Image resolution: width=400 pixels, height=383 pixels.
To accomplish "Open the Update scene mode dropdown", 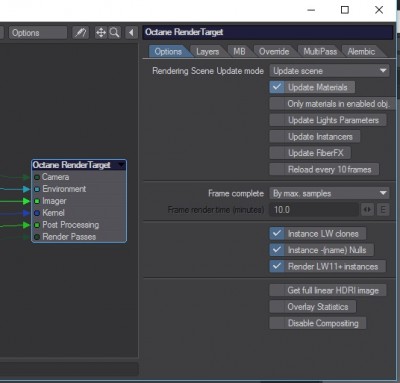I will tap(329, 71).
